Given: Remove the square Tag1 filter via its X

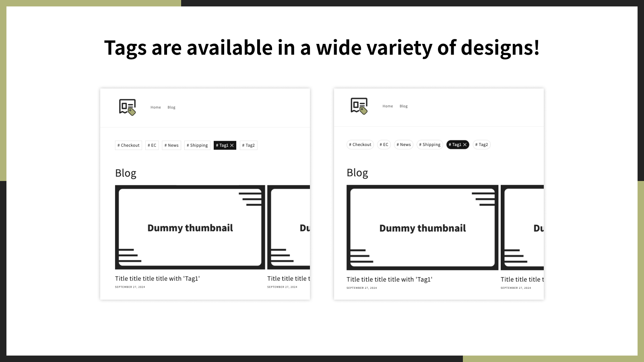Looking at the screenshot, I should pos(232,145).
